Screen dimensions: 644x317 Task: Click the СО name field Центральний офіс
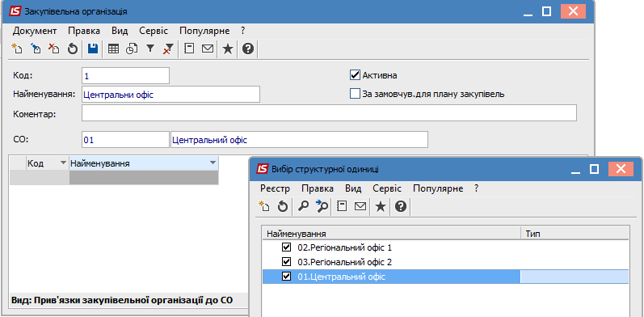click(x=299, y=139)
